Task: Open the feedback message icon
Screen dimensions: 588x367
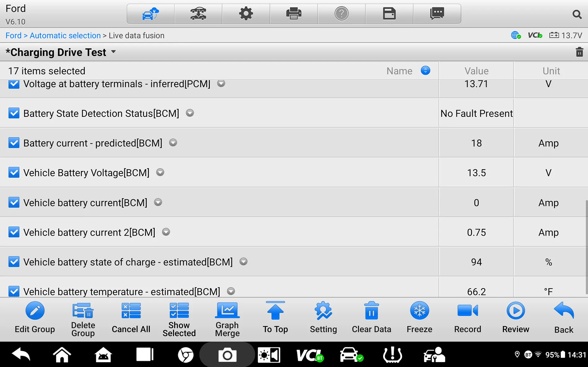Action: pyautogui.click(x=437, y=14)
